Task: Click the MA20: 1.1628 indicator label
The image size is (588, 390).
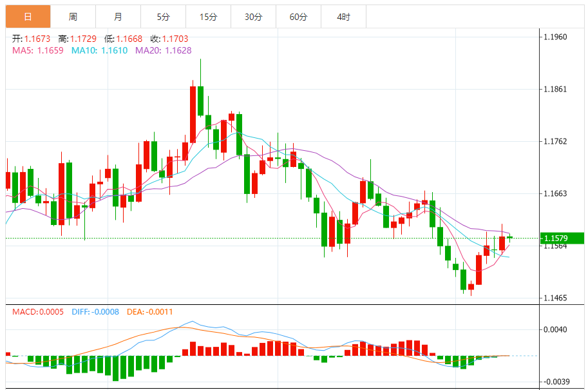Action: point(164,50)
